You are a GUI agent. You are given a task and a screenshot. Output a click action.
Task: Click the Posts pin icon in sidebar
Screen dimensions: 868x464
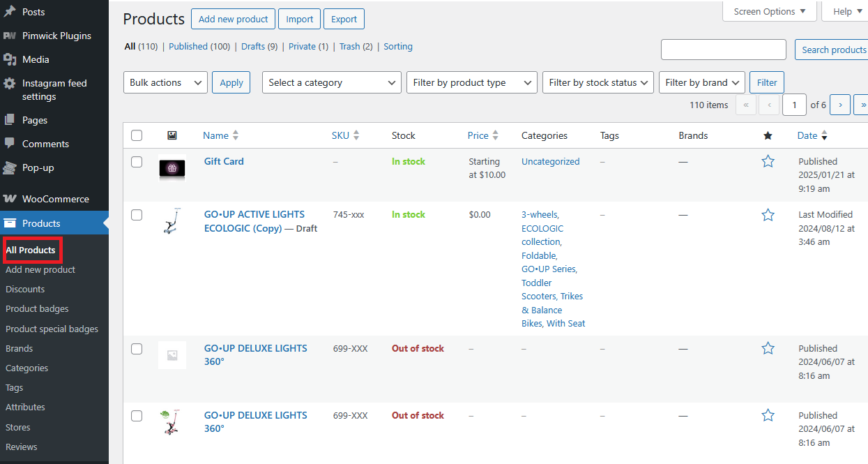click(10, 12)
